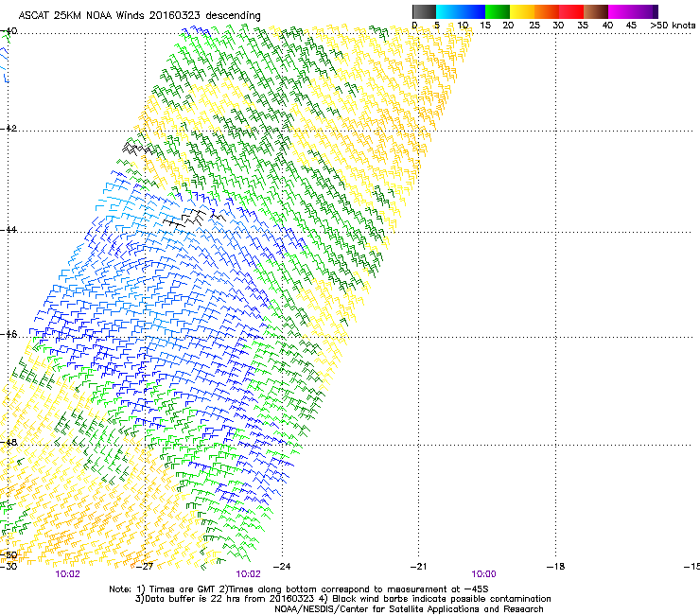Select the brown 35-40 knots color bar segment

[x=596, y=11]
